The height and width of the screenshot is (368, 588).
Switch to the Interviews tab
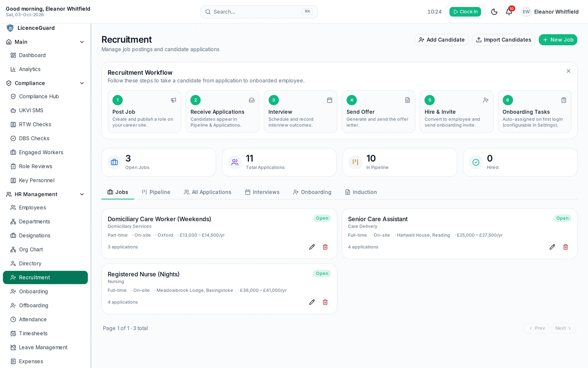coord(262,192)
